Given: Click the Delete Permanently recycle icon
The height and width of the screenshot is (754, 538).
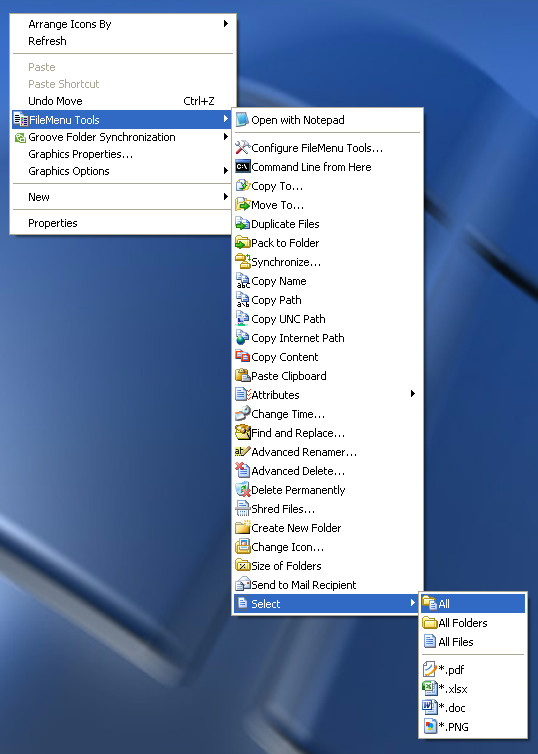Looking at the screenshot, I should (242, 490).
